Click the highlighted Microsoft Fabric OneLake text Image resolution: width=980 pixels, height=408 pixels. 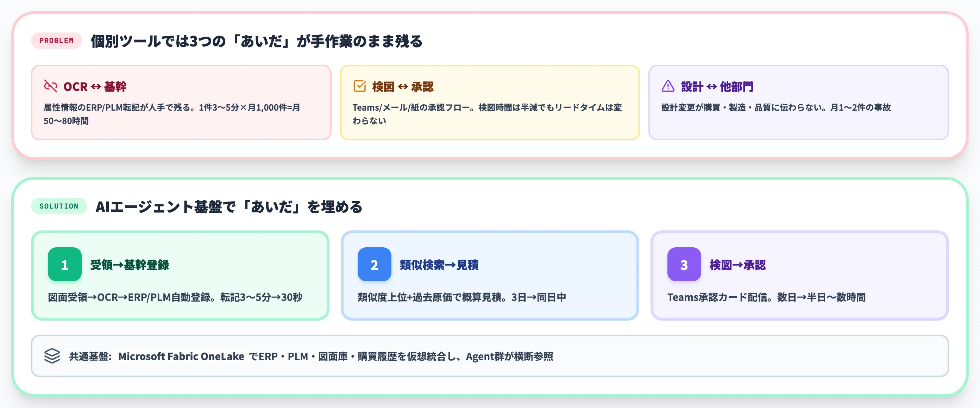pyautogui.click(x=181, y=356)
